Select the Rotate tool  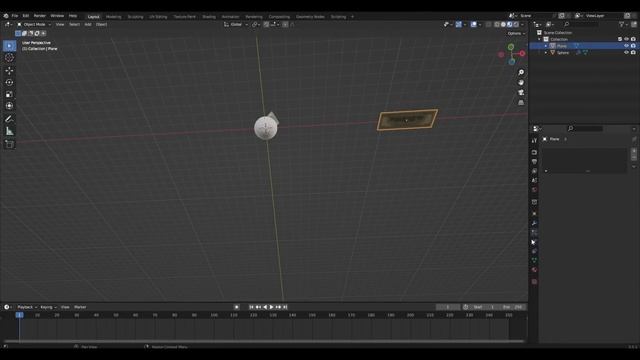click(x=9, y=82)
